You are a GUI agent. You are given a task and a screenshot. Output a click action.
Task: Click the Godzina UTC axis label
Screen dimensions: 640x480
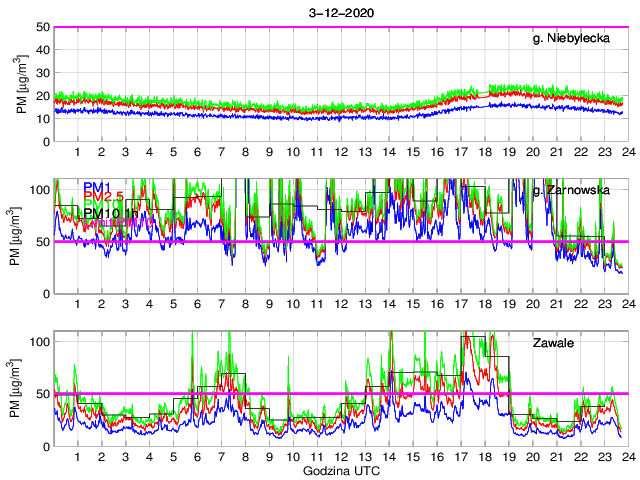pos(341,471)
